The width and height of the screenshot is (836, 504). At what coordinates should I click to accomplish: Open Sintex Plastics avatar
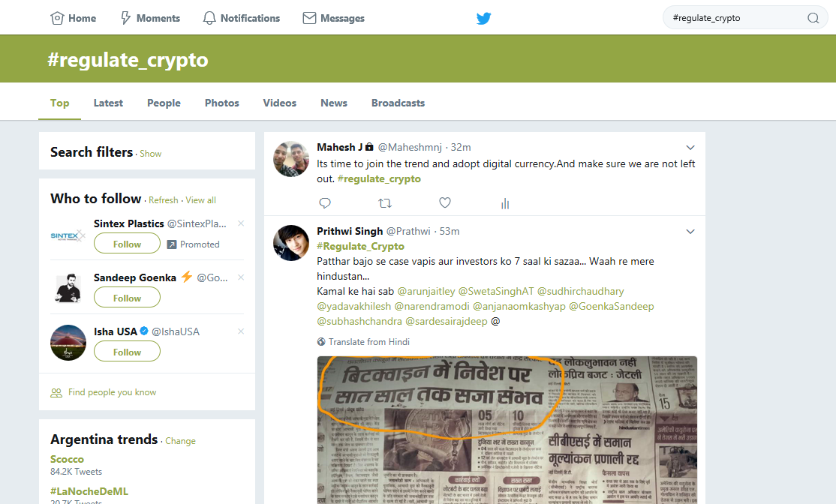coord(68,235)
